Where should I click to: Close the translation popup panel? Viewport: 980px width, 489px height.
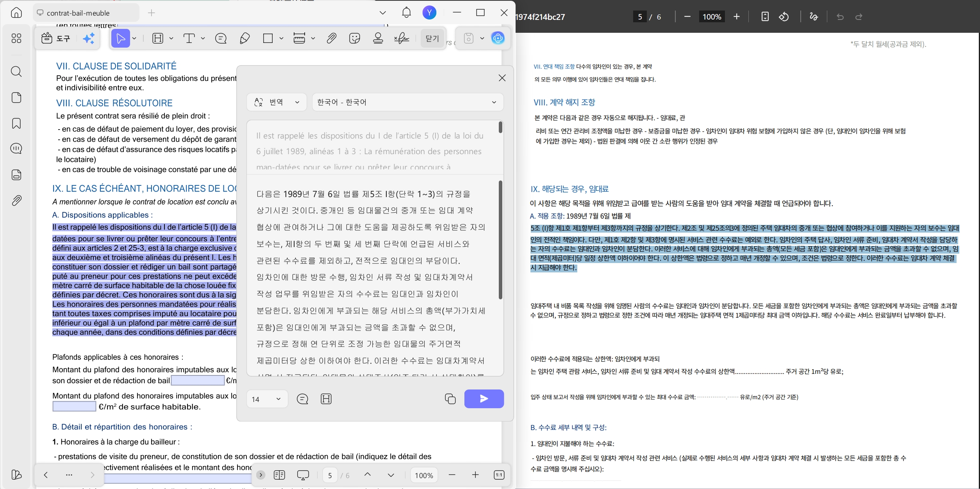pyautogui.click(x=502, y=78)
